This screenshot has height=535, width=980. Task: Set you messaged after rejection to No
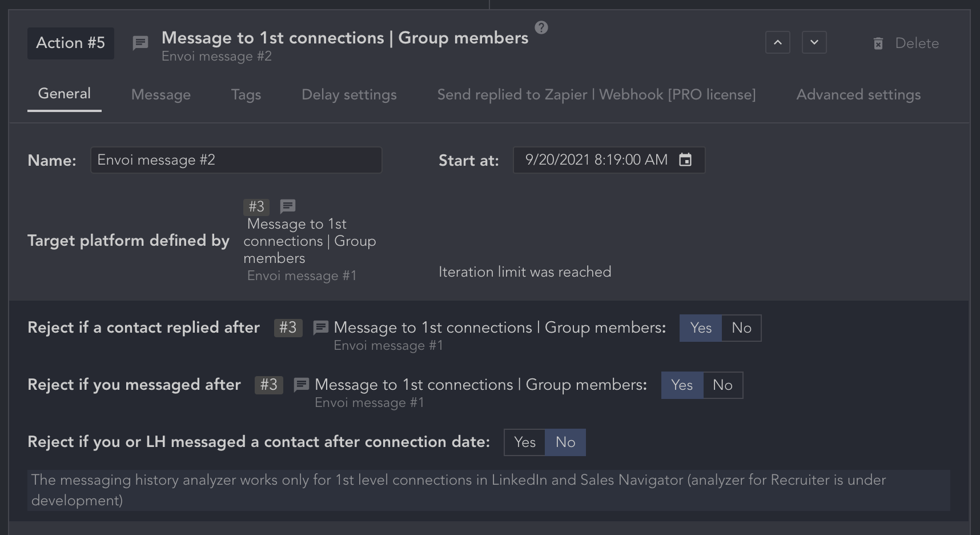click(x=722, y=385)
